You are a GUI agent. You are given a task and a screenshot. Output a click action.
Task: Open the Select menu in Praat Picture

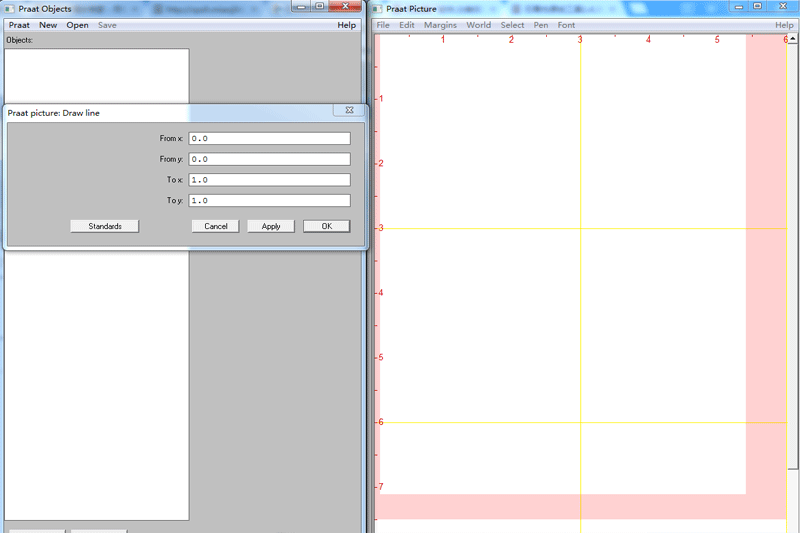(x=512, y=25)
